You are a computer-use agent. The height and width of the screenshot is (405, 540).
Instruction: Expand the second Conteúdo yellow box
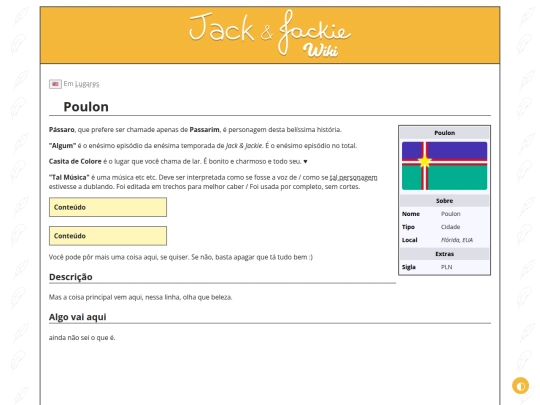tap(108, 236)
